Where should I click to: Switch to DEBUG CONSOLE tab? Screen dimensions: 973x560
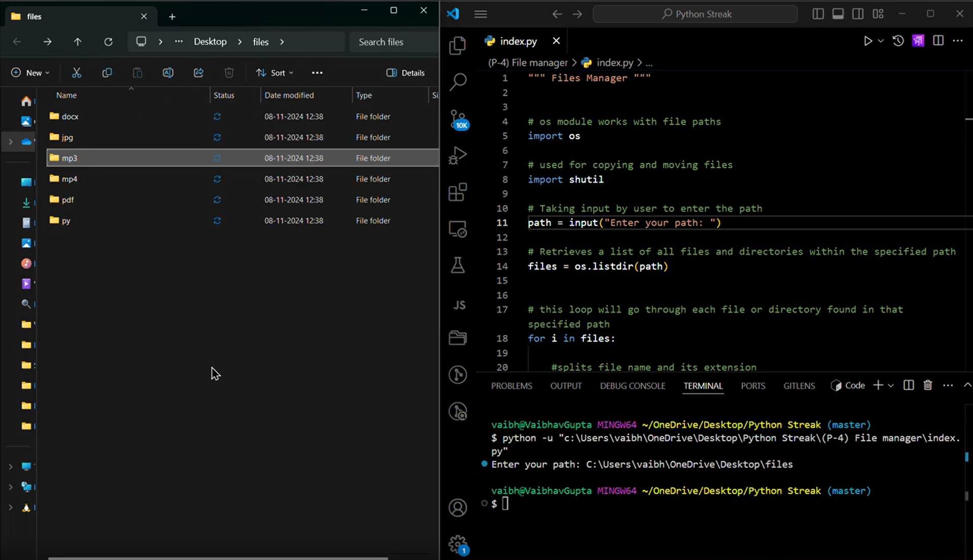(x=633, y=386)
